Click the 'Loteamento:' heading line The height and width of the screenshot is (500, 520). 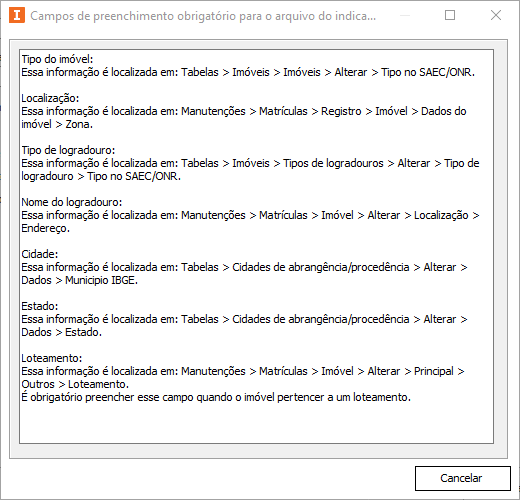coord(52,358)
